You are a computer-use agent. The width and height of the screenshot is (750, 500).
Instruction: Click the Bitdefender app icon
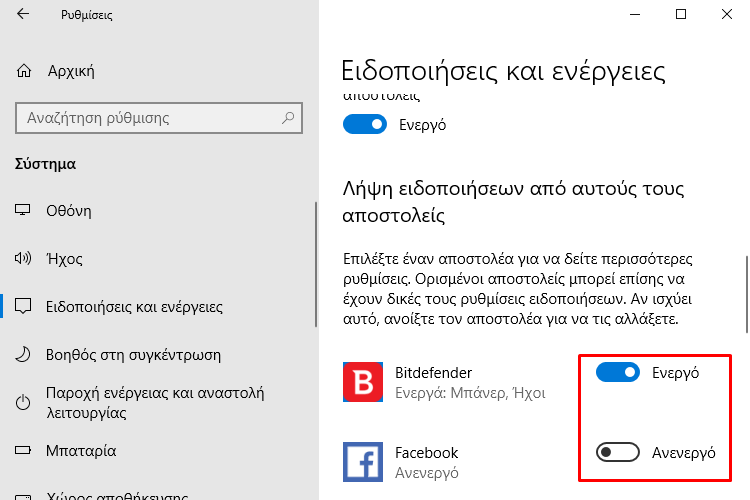[x=363, y=382]
